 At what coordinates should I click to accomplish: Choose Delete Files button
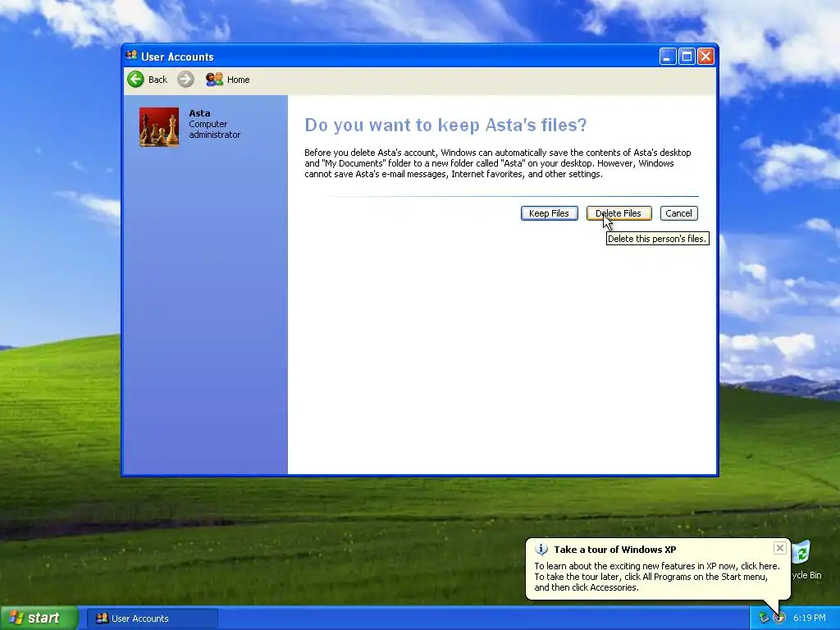tap(619, 213)
